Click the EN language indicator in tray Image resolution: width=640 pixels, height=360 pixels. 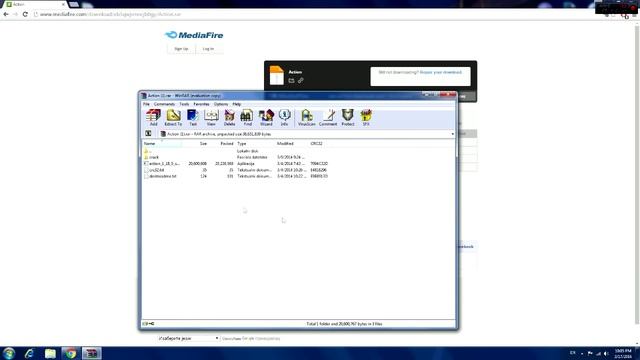[573, 353]
